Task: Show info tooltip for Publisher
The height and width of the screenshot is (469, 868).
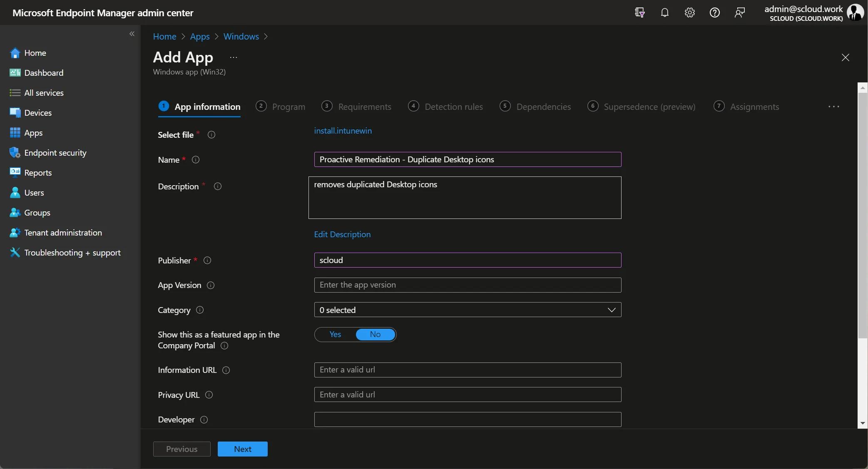Action: (x=207, y=261)
